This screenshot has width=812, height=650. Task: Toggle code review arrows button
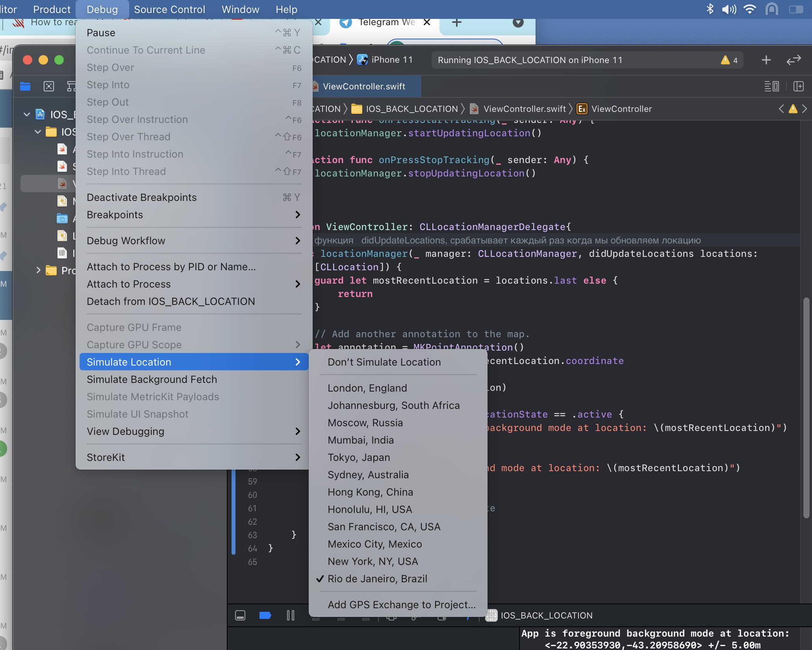pos(794,60)
